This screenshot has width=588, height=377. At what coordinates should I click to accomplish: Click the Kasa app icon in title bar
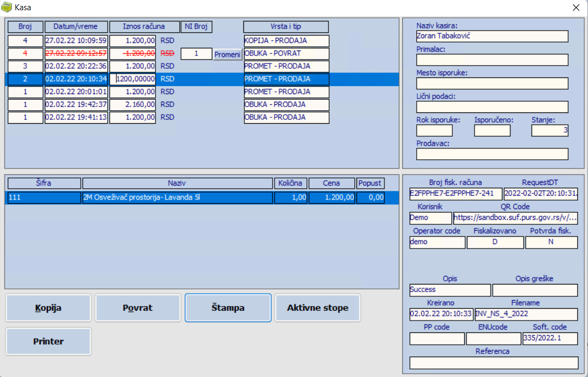pyautogui.click(x=6, y=7)
